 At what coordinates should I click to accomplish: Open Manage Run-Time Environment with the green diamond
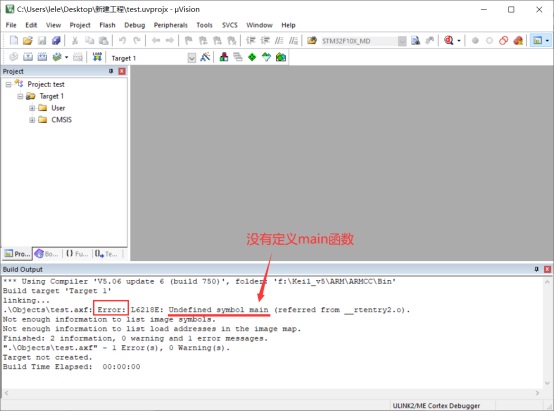[252, 57]
